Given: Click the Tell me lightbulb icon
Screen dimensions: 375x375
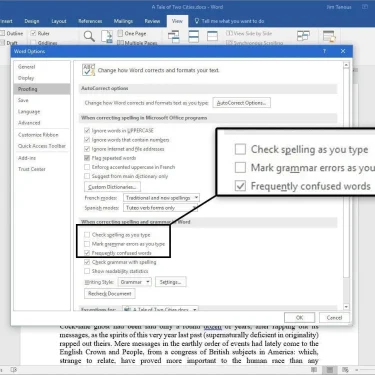Looking at the screenshot, I should click(197, 21).
